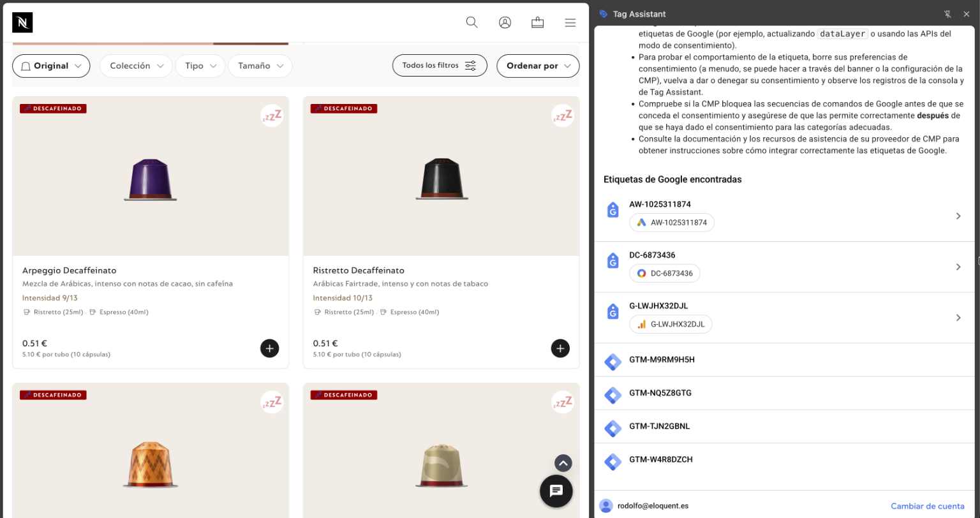
Task: Click the Nespresso logo icon
Action: (22, 22)
